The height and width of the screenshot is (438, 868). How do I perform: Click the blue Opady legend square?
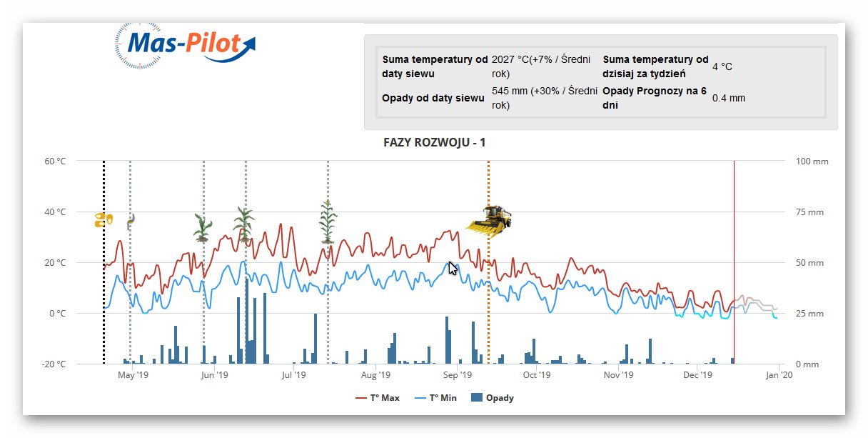477,398
